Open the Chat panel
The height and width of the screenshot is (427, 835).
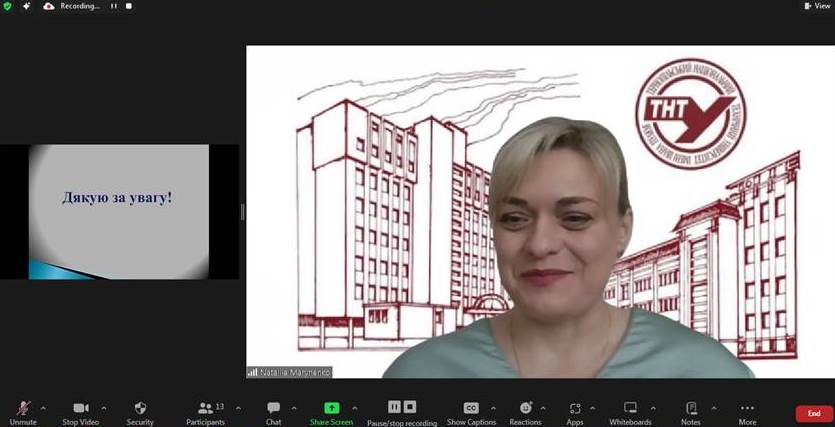tap(273, 413)
